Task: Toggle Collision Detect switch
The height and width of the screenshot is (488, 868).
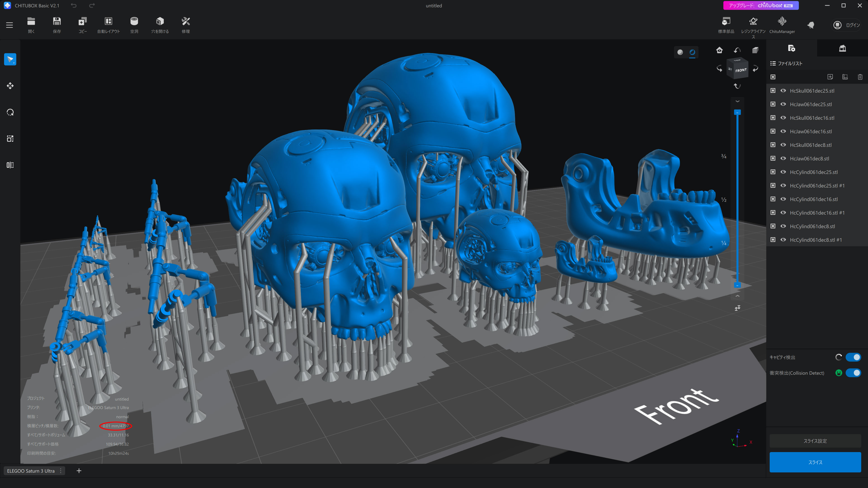Action: [853, 373]
